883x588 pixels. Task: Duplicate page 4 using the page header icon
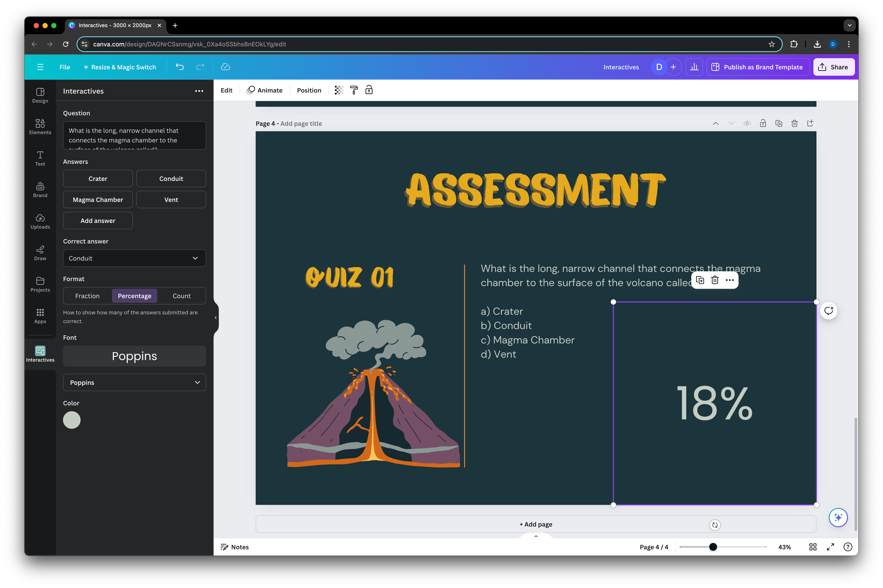pyautogui.click(x=779, y=123)
